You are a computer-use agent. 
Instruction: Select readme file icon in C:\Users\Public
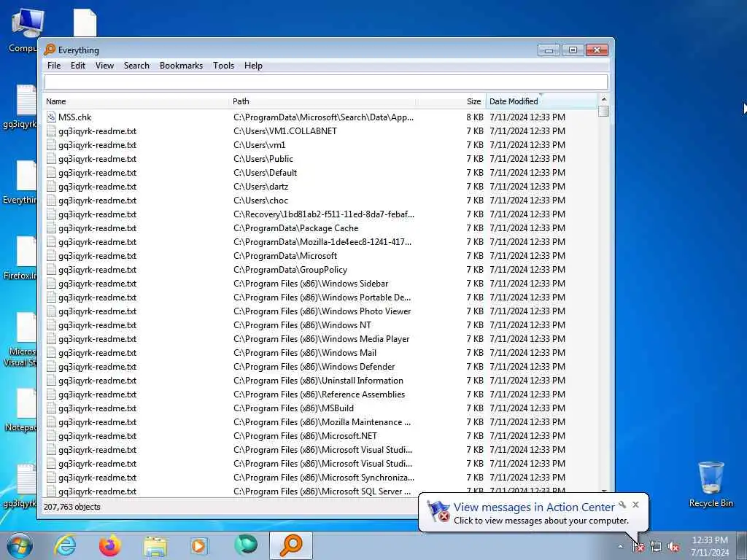(x=52, y=158)
